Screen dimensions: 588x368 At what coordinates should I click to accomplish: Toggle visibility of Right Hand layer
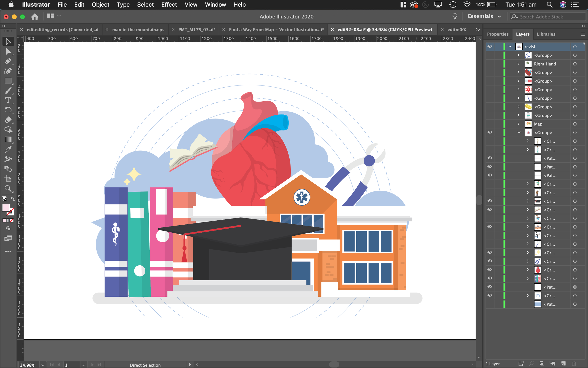click(x=490, y=64)
